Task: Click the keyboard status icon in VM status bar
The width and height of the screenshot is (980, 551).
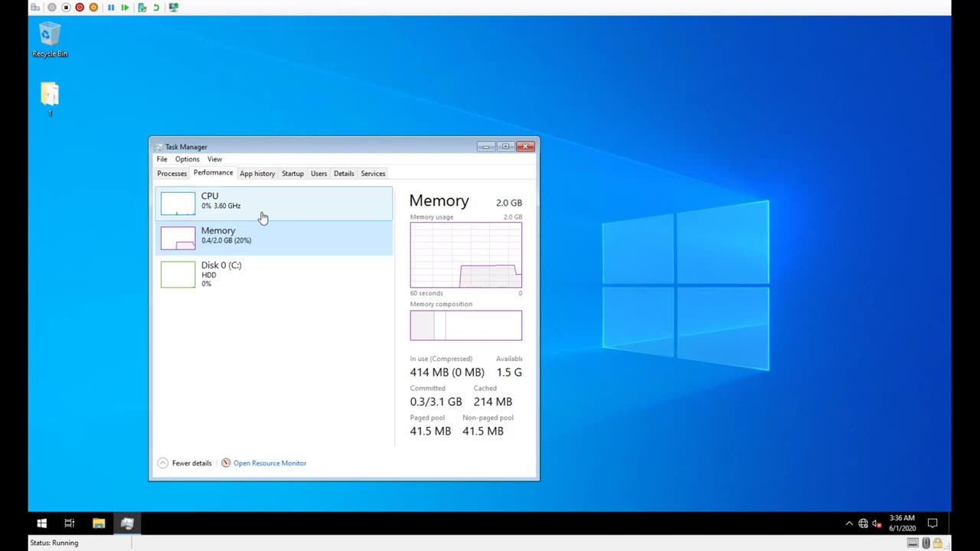Action: point(913,543)
